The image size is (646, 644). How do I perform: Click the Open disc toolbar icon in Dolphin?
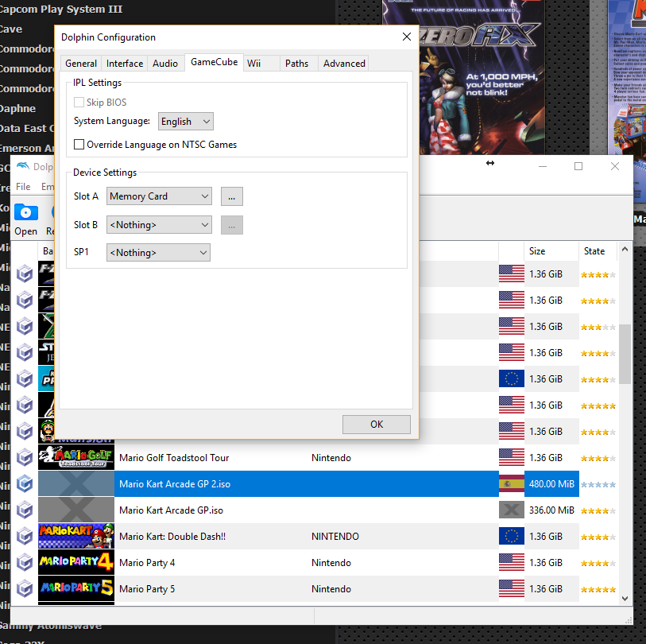coord(26,213)
